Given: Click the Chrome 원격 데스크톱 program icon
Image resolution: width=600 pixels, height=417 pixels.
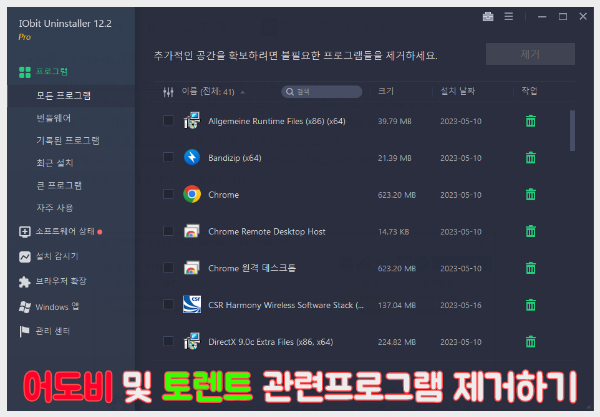Looking at the screenshot, I should coord(192,268).
